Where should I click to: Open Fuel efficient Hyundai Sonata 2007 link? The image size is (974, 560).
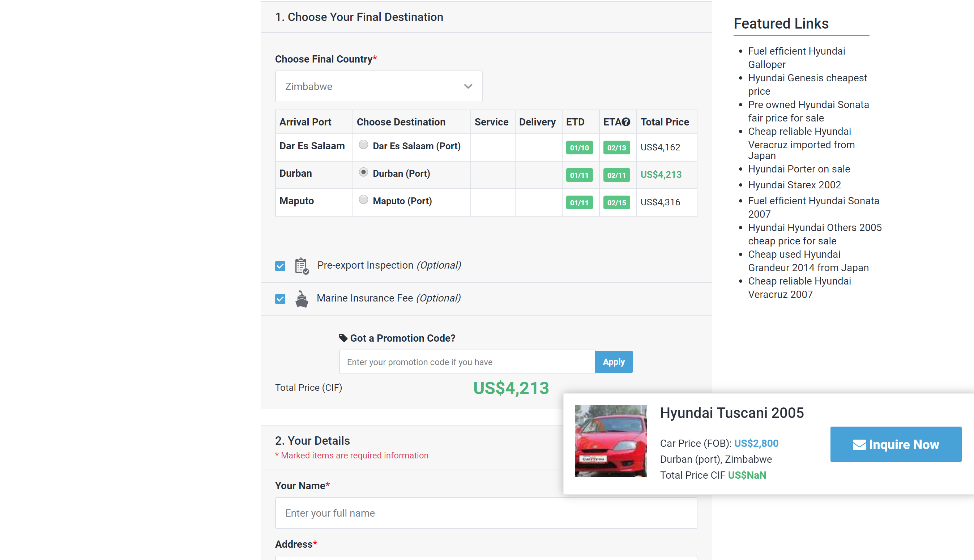pyautogui.click(x=813, y=207)
